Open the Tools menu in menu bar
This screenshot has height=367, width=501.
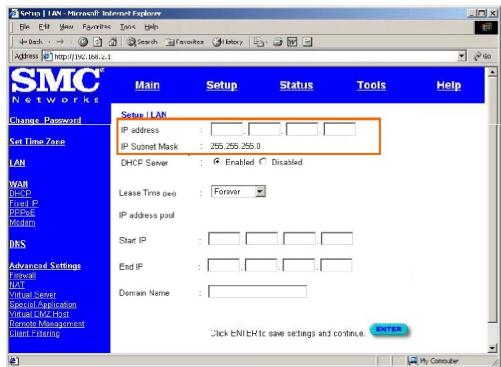point(127,27)
